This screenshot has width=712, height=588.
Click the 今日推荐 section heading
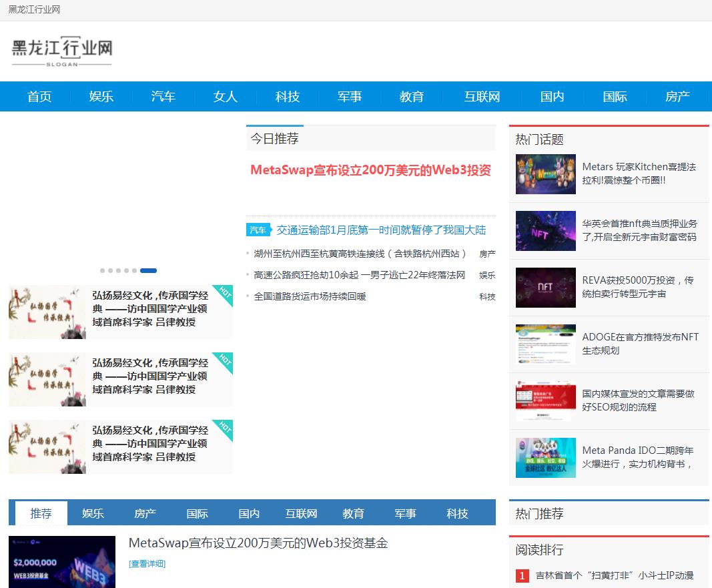275,138
